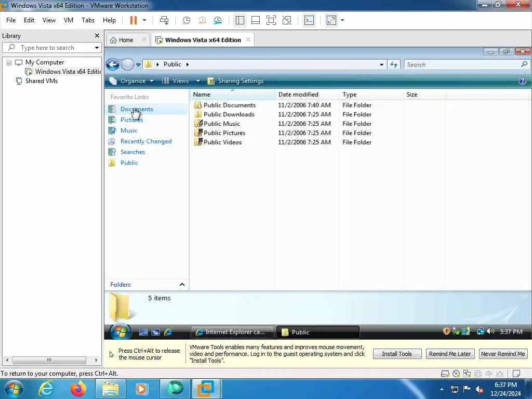
Task: Open the power options dropdown arrow
Action: 144,20
